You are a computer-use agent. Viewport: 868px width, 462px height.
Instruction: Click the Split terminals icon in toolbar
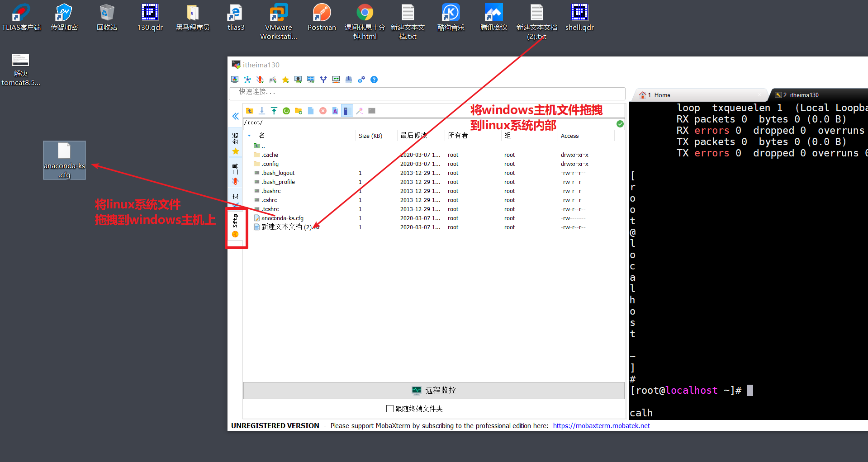pos(311,80)
